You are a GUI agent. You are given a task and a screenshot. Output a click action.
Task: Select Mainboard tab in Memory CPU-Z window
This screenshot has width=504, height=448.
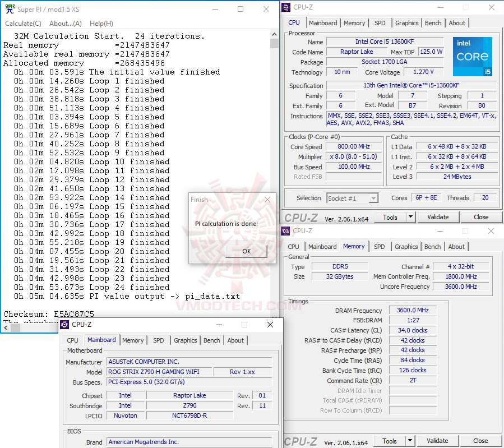click(322, 247)
